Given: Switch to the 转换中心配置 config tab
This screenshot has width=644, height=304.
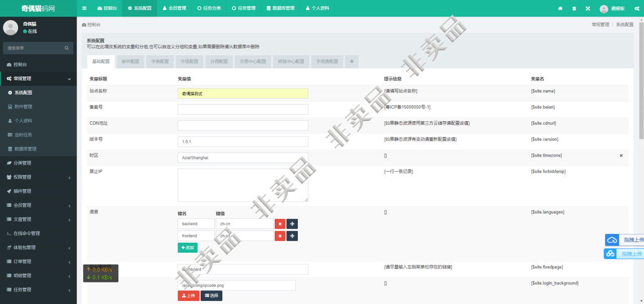Looking at the screenshot, I should click(x=291, y=61).
